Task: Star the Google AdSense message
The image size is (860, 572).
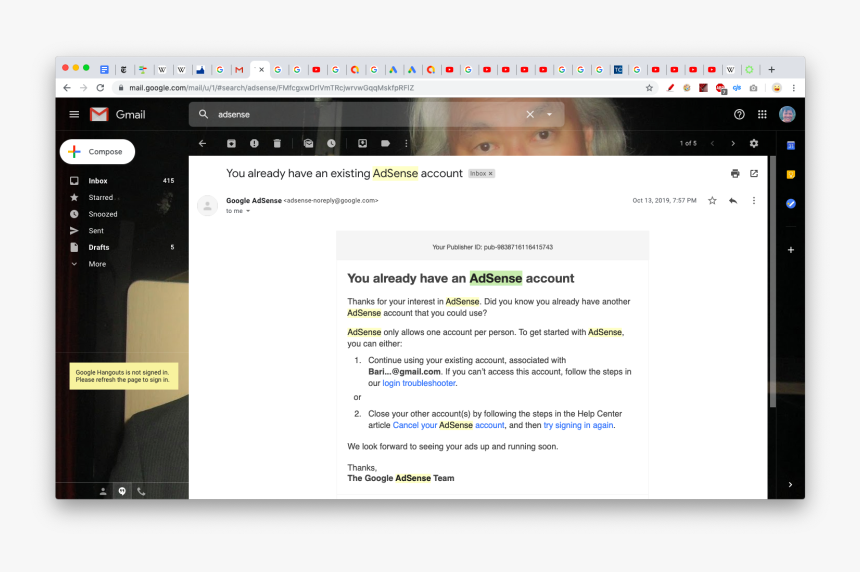Action: pyautogui.click(x=712, y=201)
